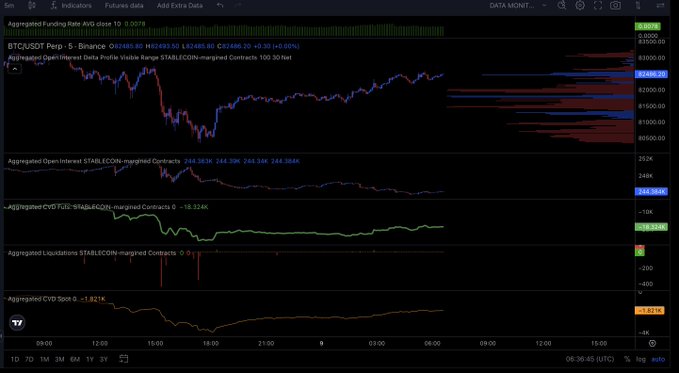679x373 pixels.
Task: Click the 18:00 time axis label
Action: 210,343
